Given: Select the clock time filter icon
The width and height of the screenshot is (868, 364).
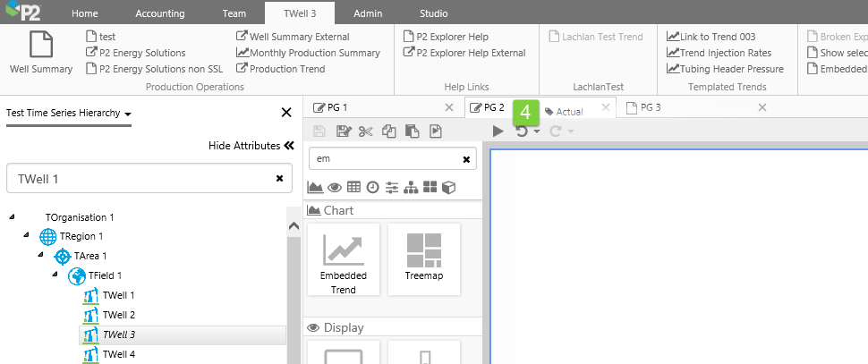Looking at the screenshot, I should tap(372, 187).
